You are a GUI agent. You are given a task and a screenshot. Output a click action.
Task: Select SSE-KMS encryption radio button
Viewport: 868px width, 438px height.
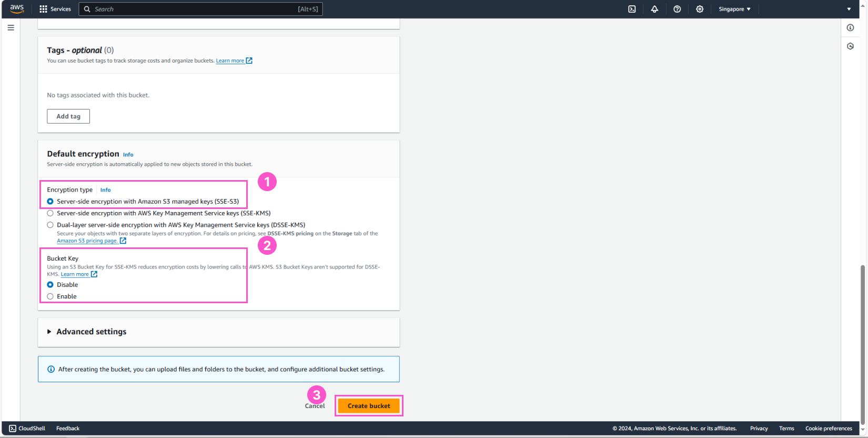click(x=50, y=213)
